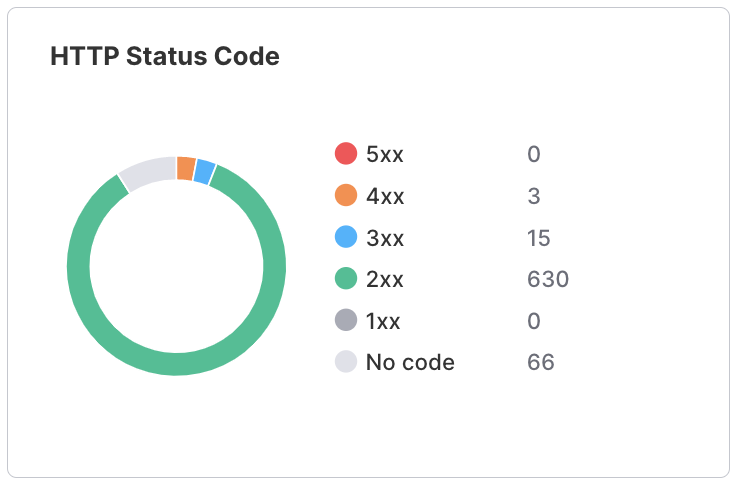Select the 4xx legend label

point(385,196)
